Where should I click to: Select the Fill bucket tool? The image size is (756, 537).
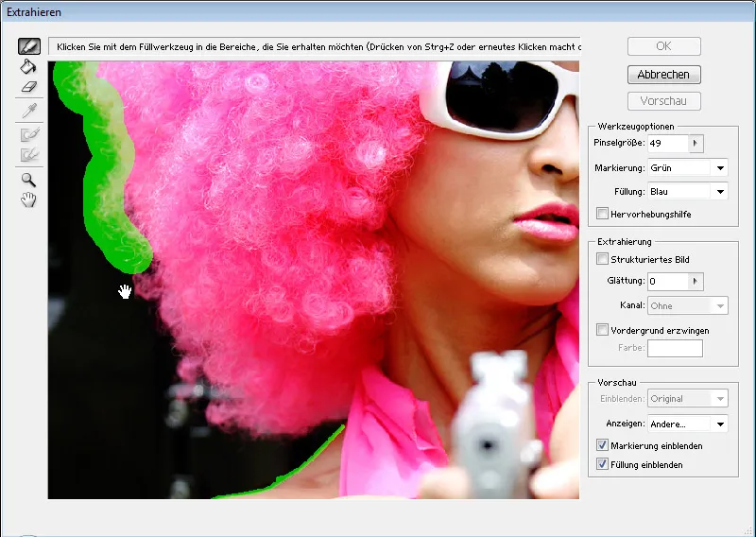tap(28, 66)
